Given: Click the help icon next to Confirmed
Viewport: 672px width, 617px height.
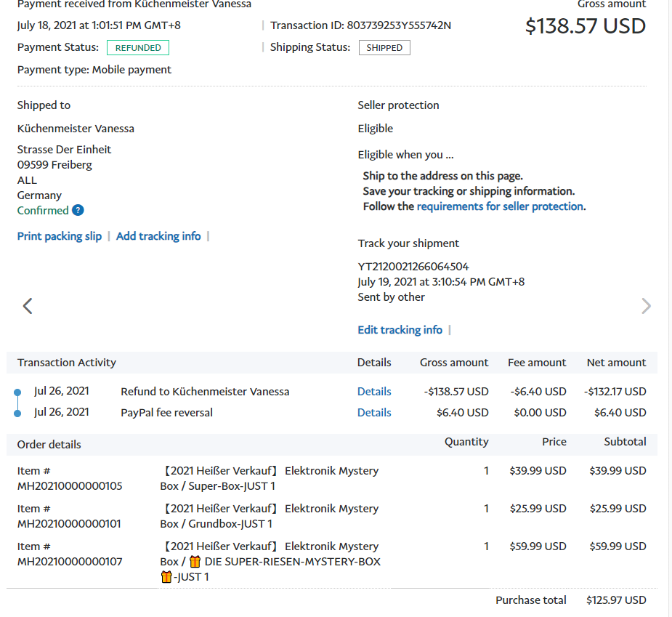Looking at the screenshot, I should [78, 211].
